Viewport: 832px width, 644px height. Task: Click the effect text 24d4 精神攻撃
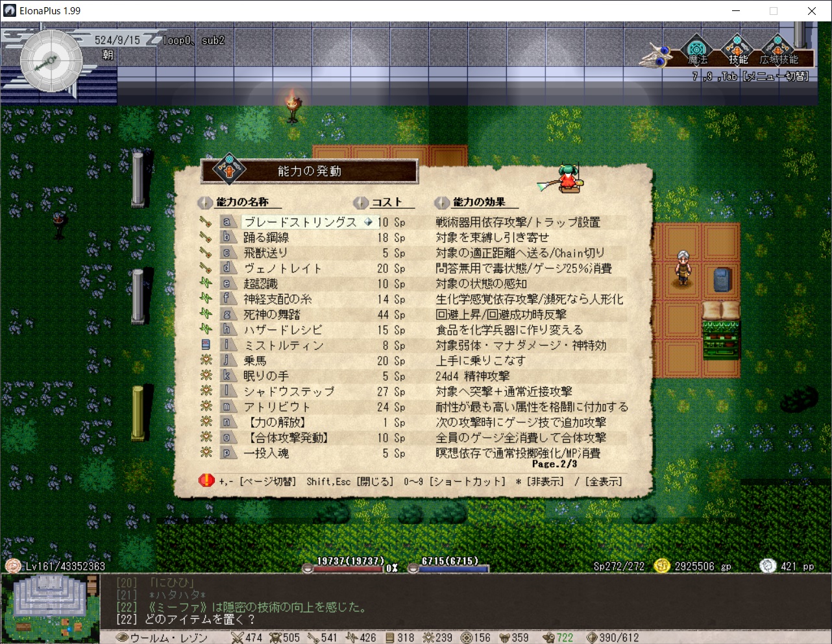(x=472, y=376)
